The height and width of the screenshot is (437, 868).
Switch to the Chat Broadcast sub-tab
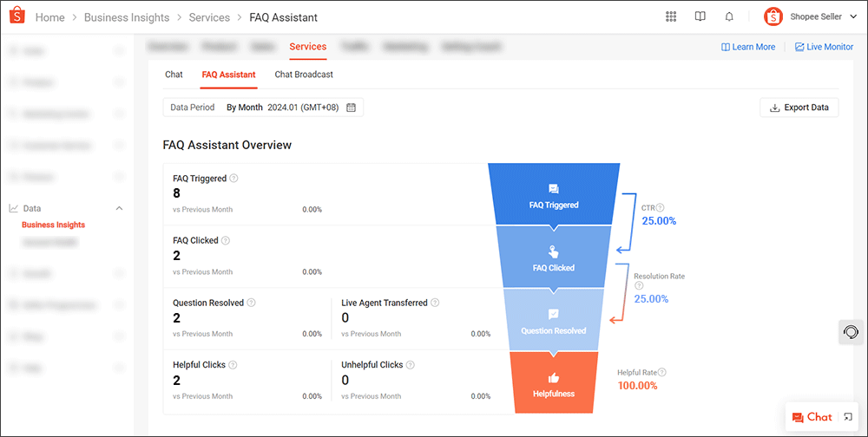coord(304,74)
